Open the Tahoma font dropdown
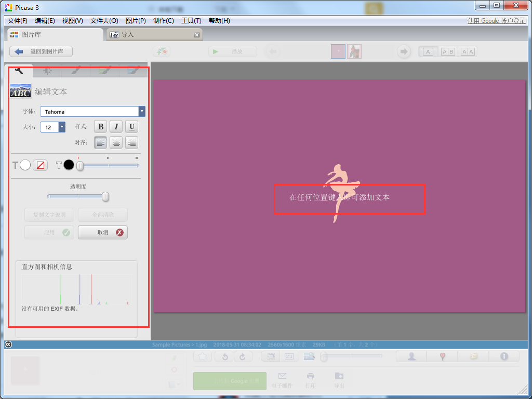Screen dimensions: 532x399 pyautogui.click(x=141, y=111)
